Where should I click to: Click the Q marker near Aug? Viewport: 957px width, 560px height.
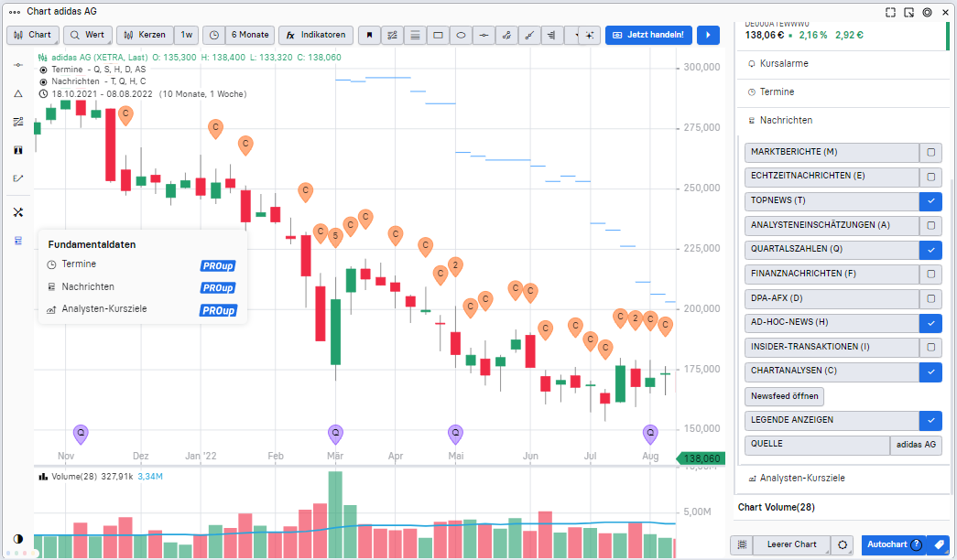pyautogui.click(x=650, y=434)
